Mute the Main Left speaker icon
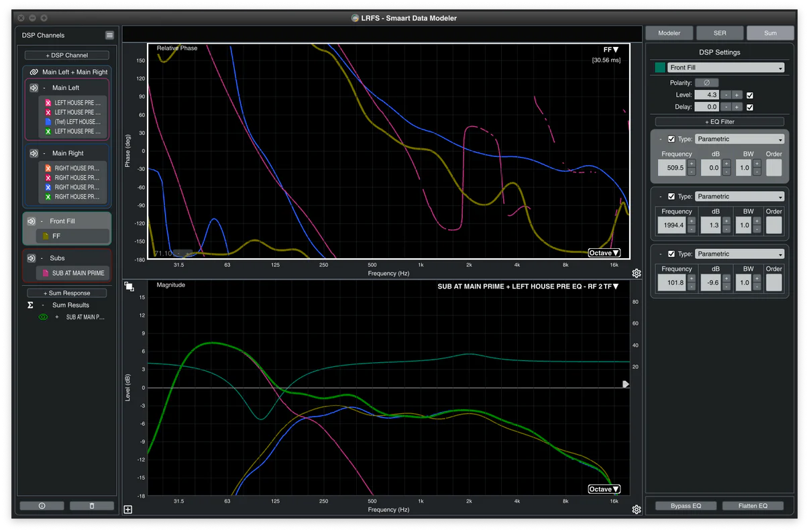The width and height of the screenshot is (809, 532). pyautogui.click(x=34, y=88)
